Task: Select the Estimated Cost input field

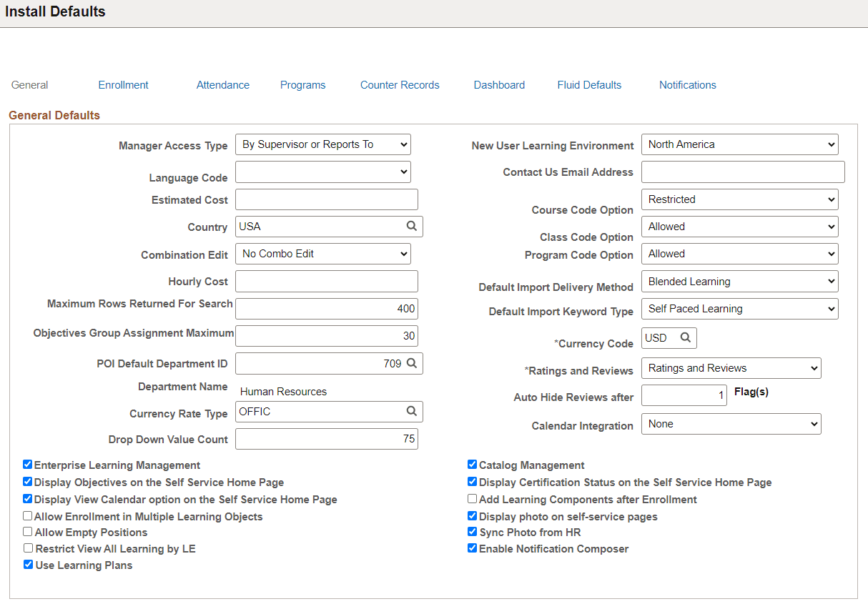Action: pos(327,199)
